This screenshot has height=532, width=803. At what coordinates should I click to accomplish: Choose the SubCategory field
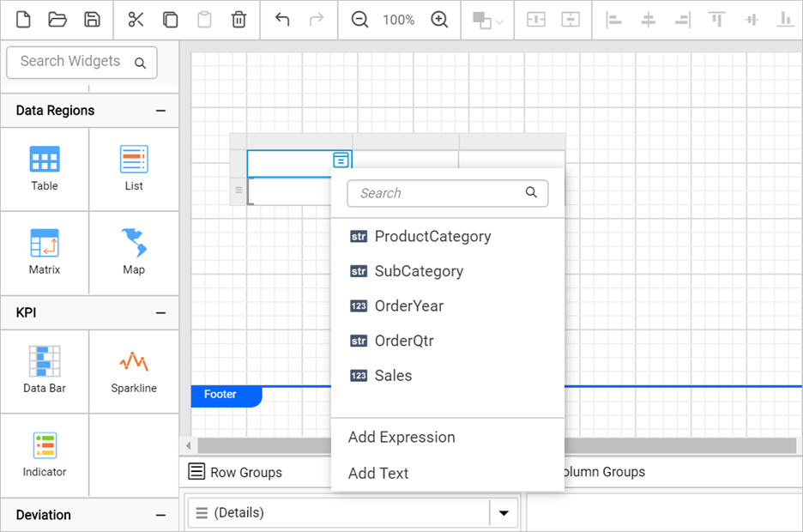(448, 271)
